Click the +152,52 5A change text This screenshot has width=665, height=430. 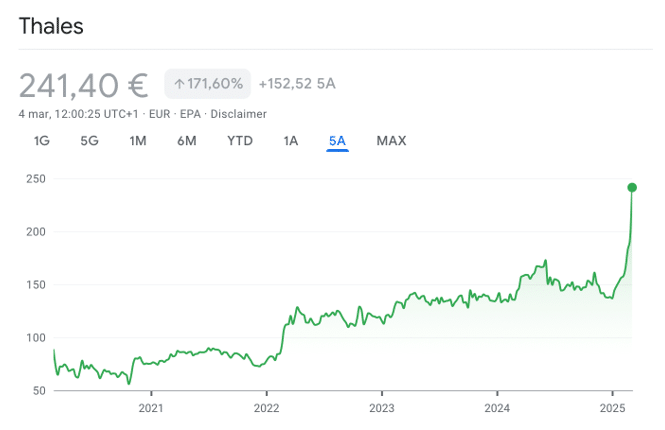297,84
